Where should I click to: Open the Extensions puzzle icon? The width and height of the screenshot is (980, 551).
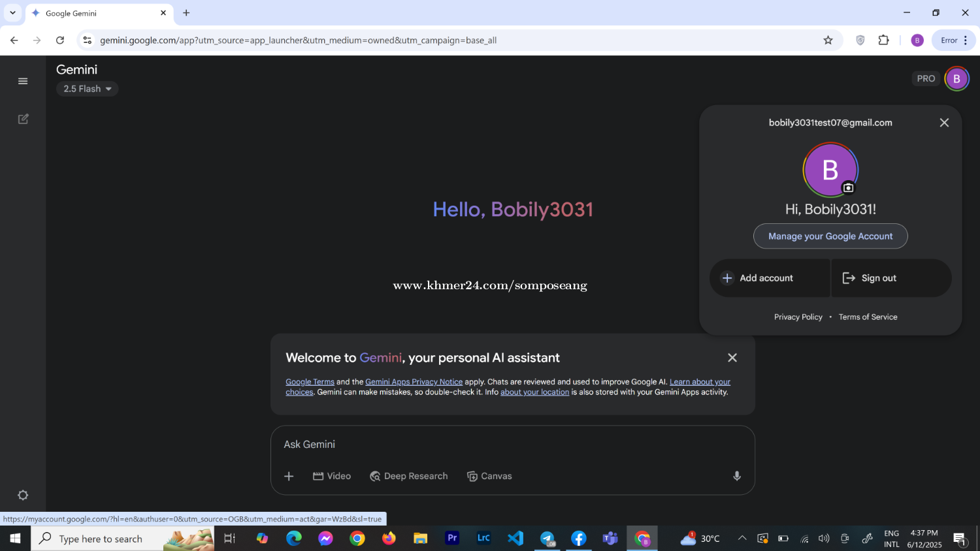pos(883,40)
